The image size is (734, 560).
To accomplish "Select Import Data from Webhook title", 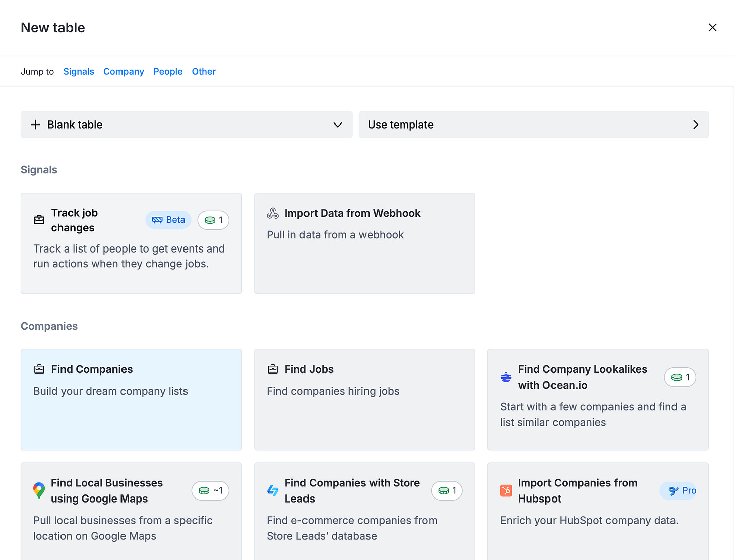I will pyautogui.click(x=352, y=213).
